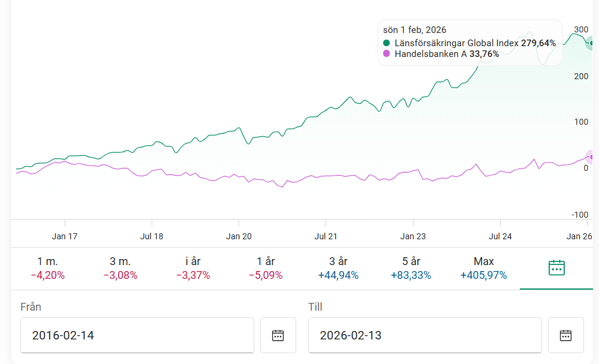Open the Till date picker calendar icon
Viewport: 599px width, 364px height.
point(565,335)
